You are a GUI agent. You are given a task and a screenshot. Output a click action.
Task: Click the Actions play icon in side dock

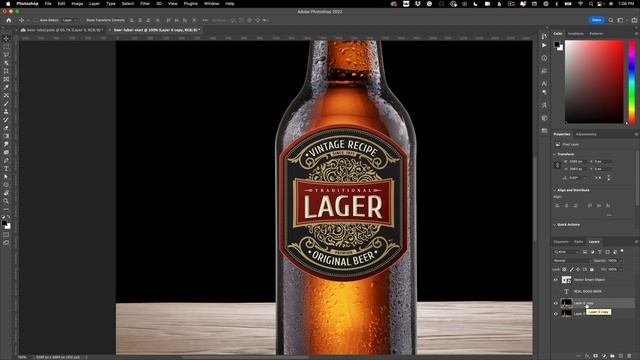tap(544, 45)
